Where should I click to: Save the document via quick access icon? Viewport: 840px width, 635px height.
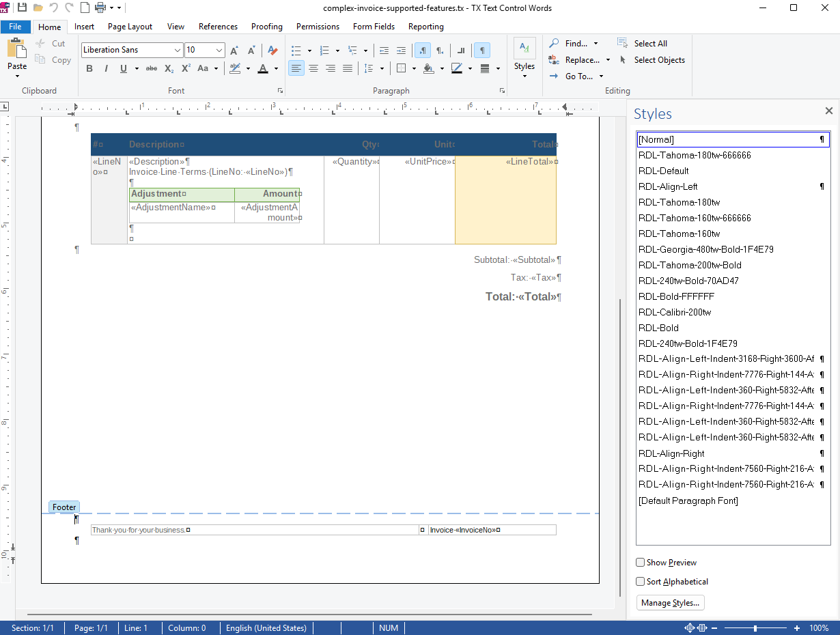point(22,8)
